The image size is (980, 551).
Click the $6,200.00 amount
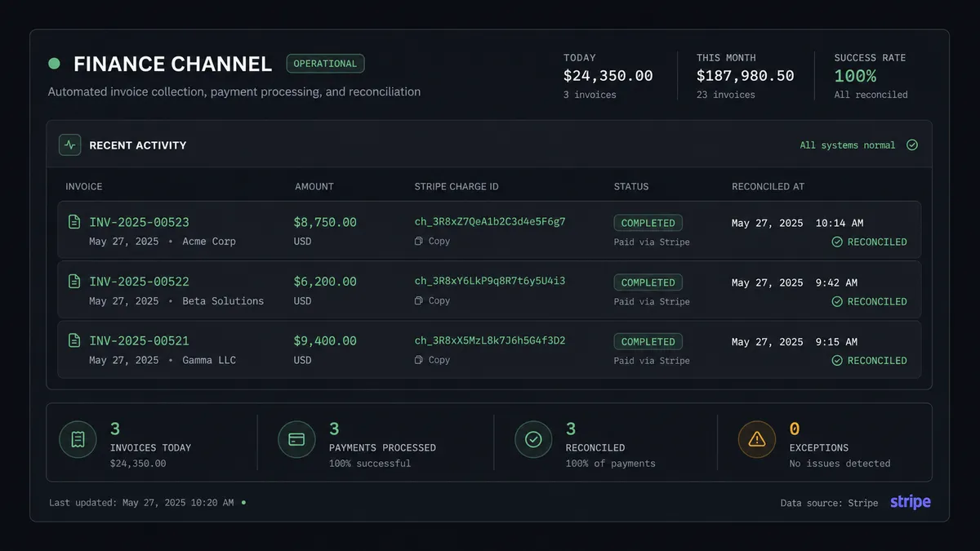pos(325,282)
